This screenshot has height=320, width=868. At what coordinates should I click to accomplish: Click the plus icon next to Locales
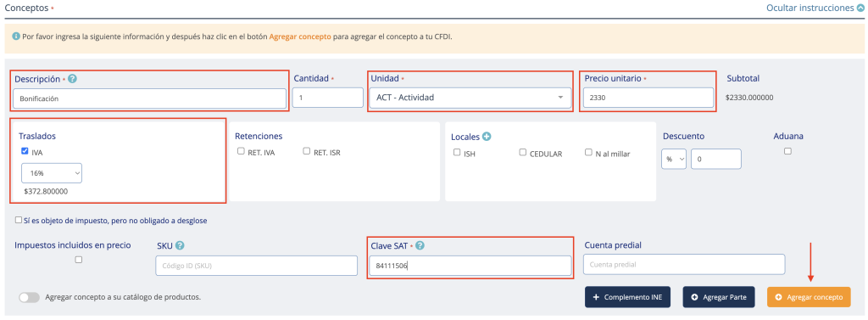coord(487,137)
